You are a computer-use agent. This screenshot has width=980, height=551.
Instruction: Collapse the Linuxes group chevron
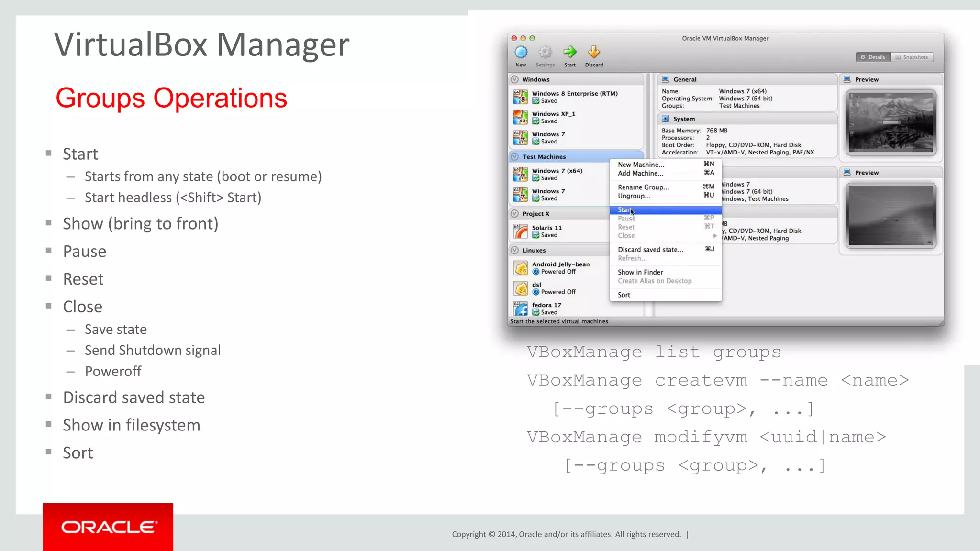pos(515,250)
